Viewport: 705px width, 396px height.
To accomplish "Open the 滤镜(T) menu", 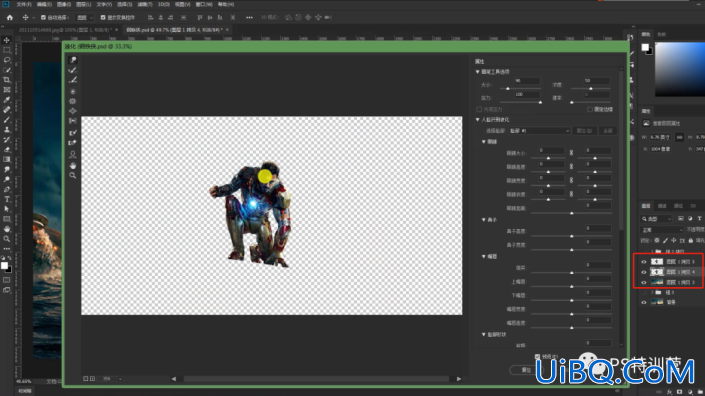I will click(x=144, y=4).
